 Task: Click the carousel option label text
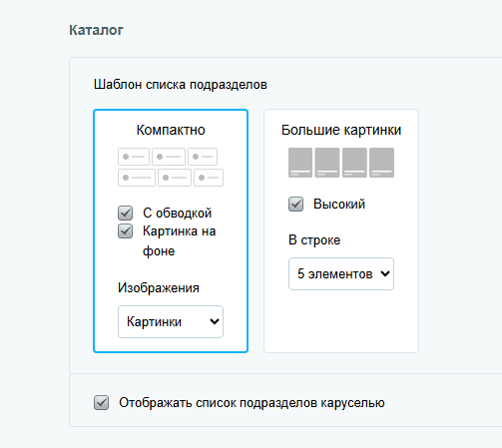[x=251, y=403]
